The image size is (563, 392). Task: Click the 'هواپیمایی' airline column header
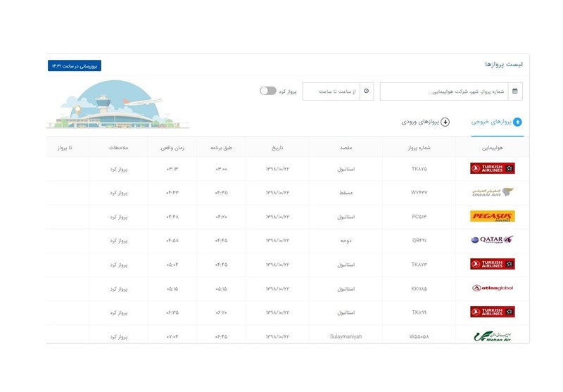[x=492, y=148]
